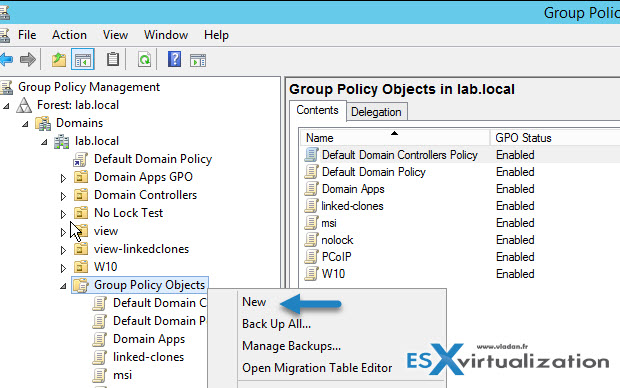620x388 pixels.
Task: Click the Default Domain Policy link icon
Action: click(x=80, y=159)
